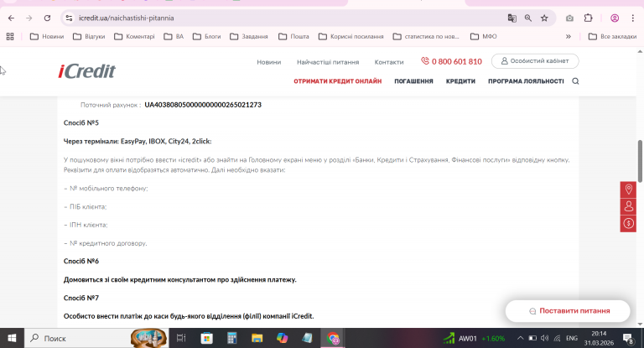
Task: Open File Explorer from the taskbar
Action: coord(257,338)
